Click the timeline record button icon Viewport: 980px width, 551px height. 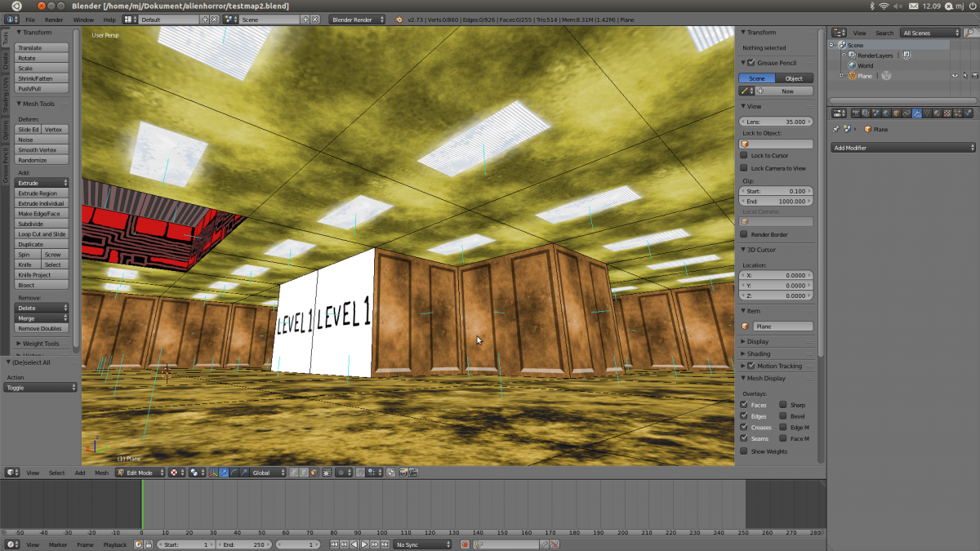point(465,544)
